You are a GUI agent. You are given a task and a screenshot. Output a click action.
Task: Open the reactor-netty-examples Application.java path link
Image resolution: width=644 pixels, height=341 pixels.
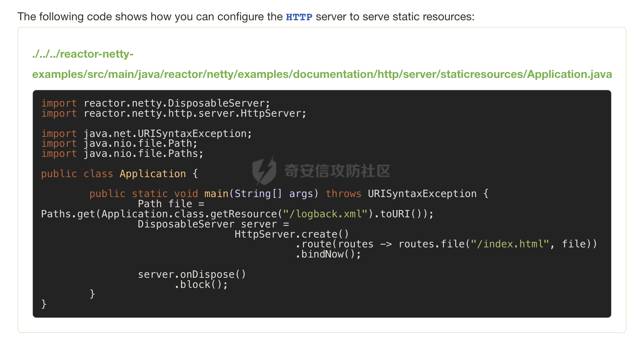click(322, 64)
